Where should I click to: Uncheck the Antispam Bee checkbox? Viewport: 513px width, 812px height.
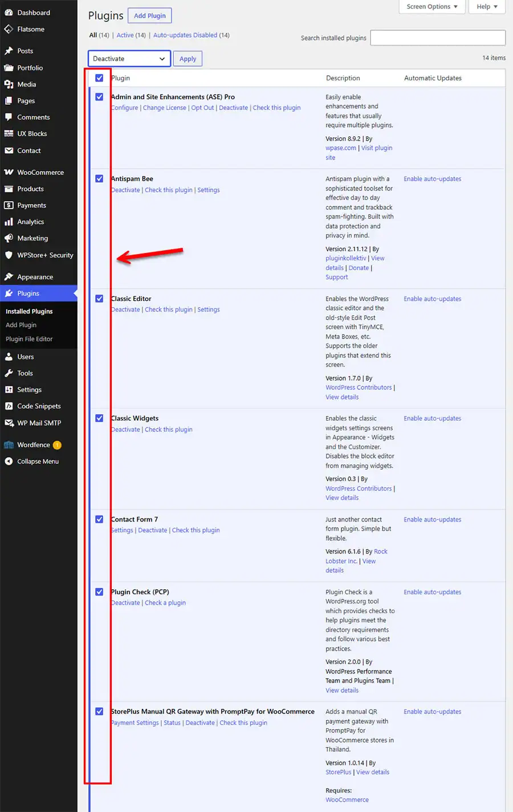(99, 179)
